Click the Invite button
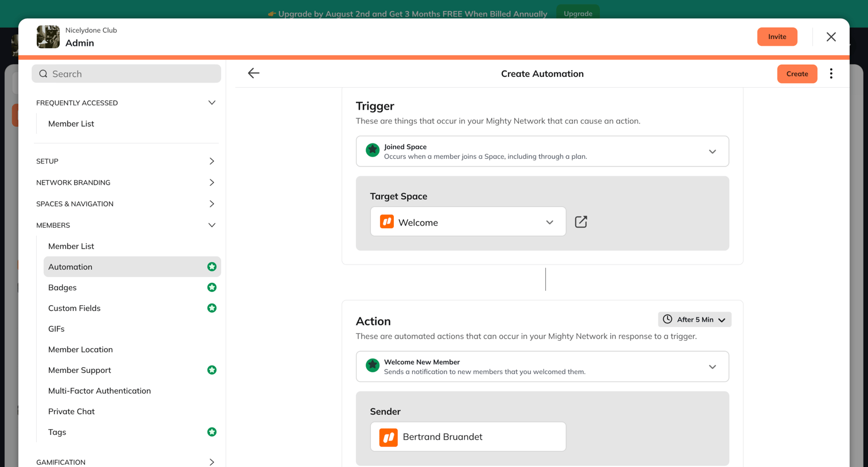The image size is (868, 467). 777,37
